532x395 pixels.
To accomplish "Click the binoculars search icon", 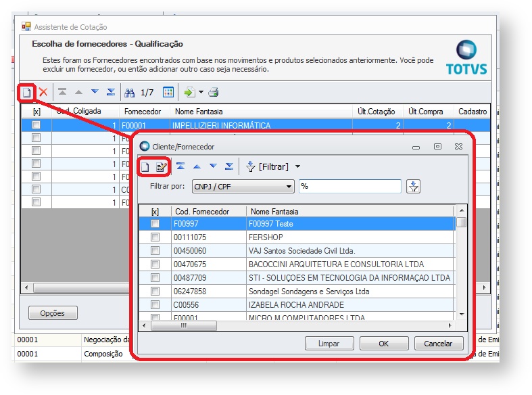I will pyautogui.click(x=130, y=92).
